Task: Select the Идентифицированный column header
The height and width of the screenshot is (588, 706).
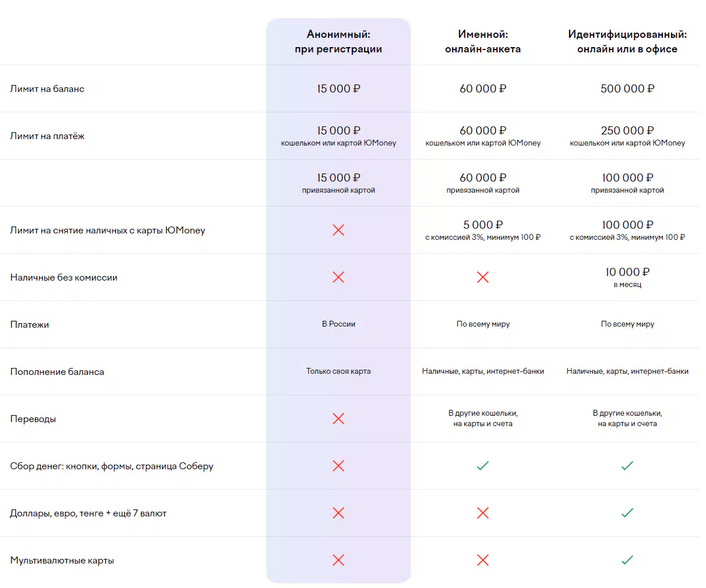Action: pos(627,42)
